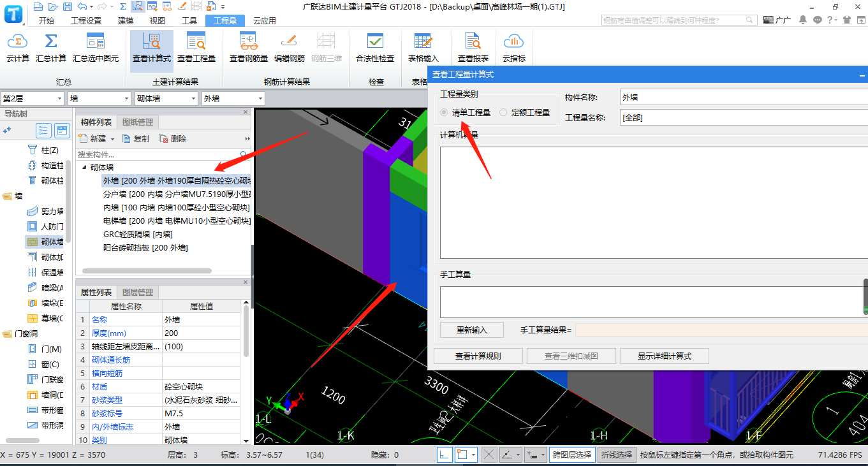Expand the toolbar overflow chevron in 构件列表
Image resolution: width=868 pixels, height=466 pixels.
pos(247,138)
